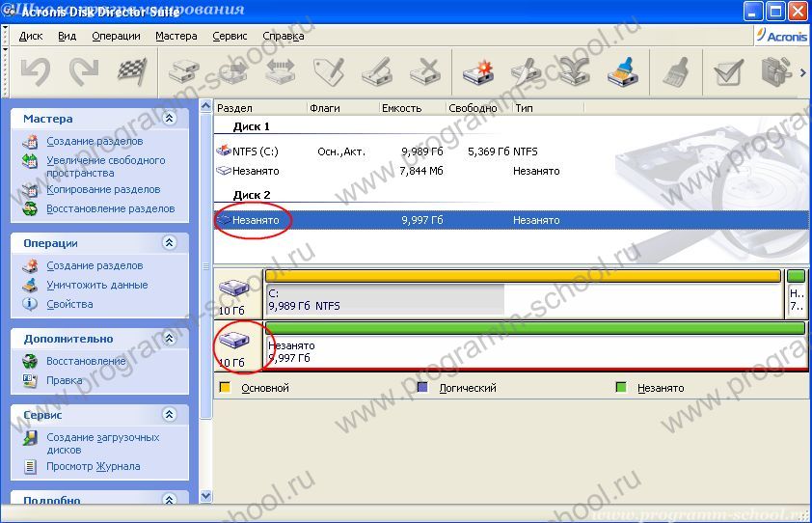Click the Copy partition toolbar icon
This screenshot has height=523, width=812.
(184, 71)
